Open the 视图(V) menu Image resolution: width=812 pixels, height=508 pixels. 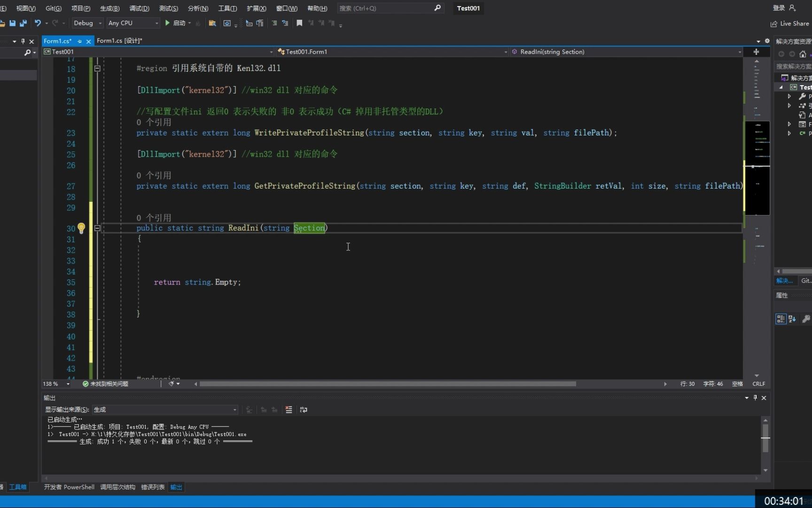point(26,8)
